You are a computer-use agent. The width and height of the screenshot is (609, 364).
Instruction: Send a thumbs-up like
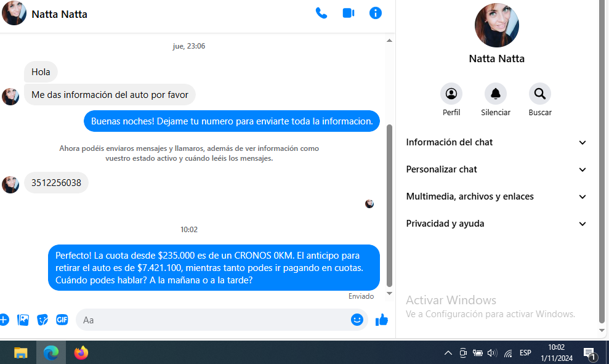coord(382,320)
